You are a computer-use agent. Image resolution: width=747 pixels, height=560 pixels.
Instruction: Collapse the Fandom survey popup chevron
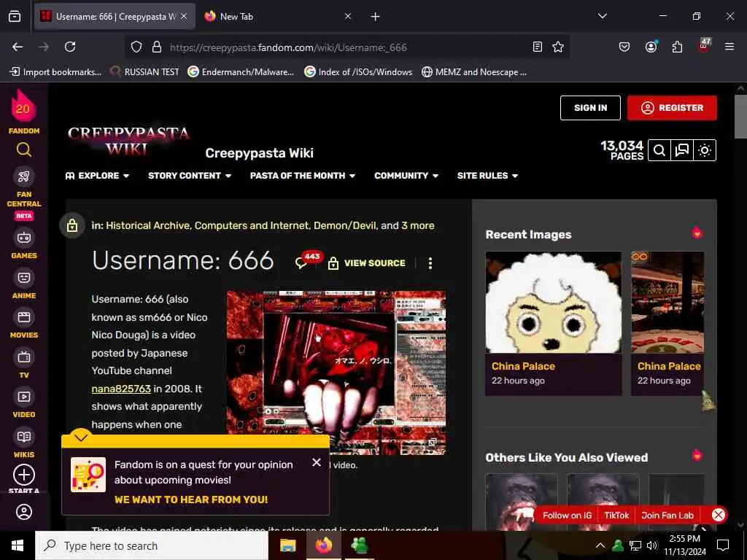click(81, 436)
